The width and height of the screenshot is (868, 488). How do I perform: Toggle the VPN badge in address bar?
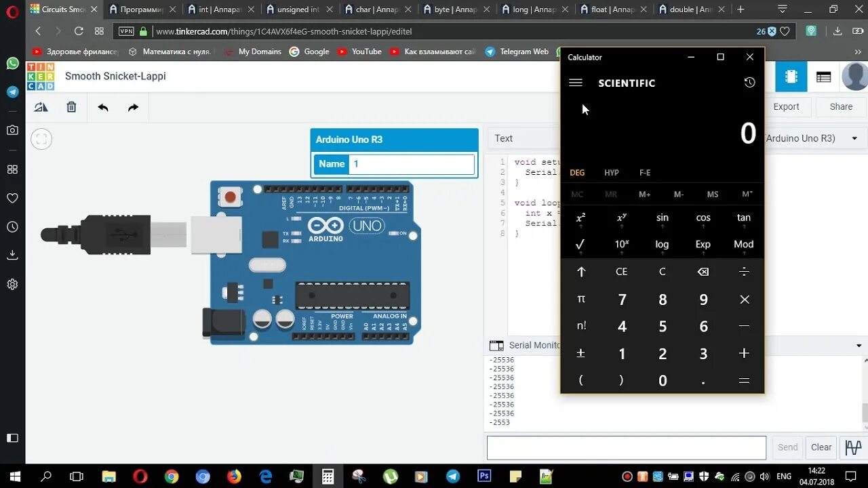point(126,31)
